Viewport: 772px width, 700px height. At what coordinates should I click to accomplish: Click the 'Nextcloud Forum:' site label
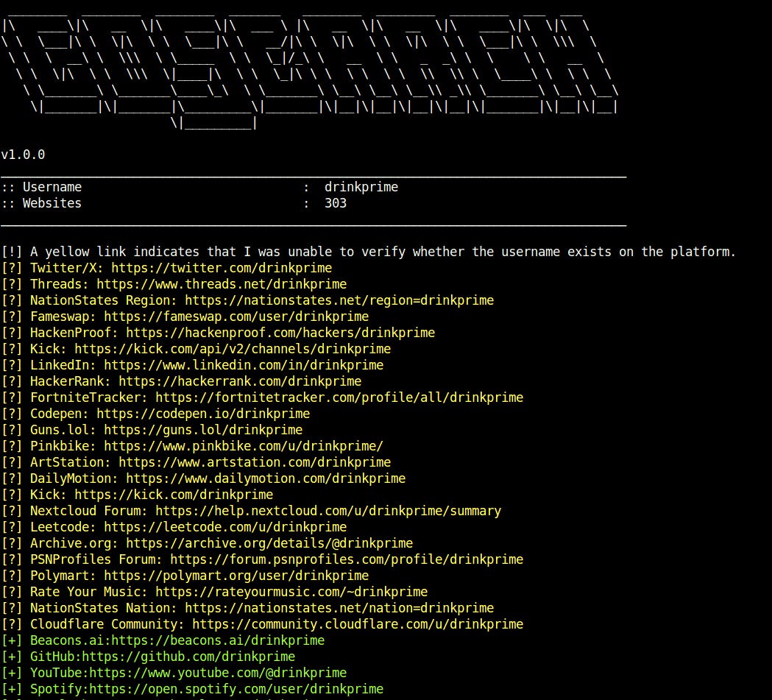click(89, 511)
